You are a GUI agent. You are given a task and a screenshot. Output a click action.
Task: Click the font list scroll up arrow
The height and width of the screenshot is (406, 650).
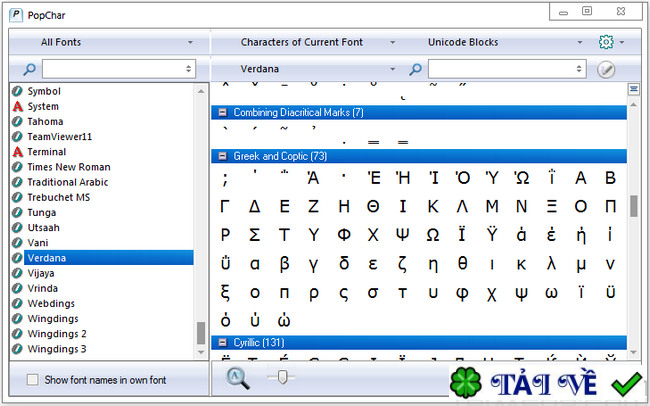(x=201, y=91)
